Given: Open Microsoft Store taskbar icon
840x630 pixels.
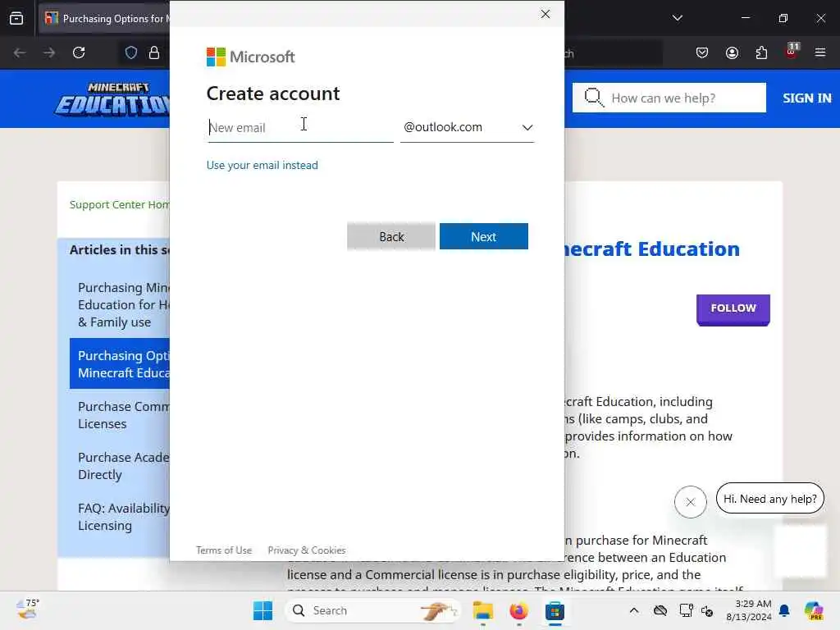Looking at the screenshot, I should [x=555, y=610].
